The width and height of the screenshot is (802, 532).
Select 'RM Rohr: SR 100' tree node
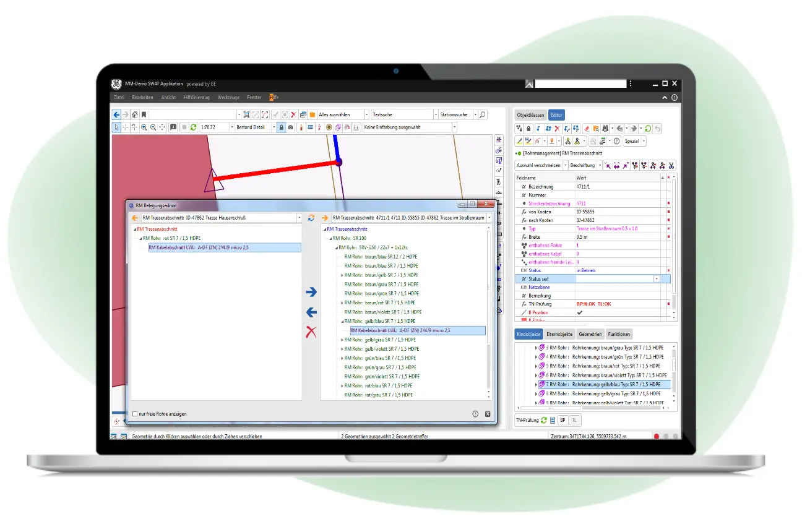pyautogui.click(x=349, y=238)
